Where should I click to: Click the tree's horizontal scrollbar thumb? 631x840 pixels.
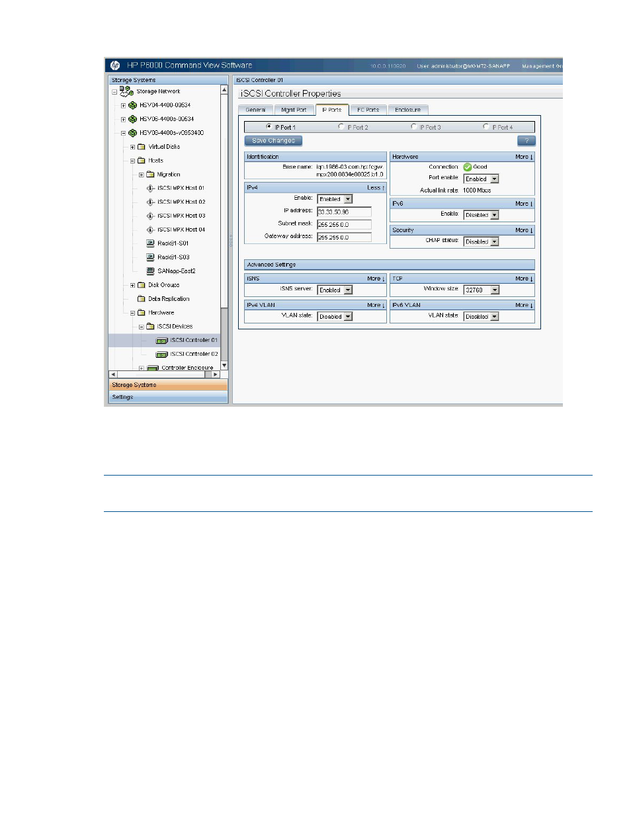click(161, 374)
